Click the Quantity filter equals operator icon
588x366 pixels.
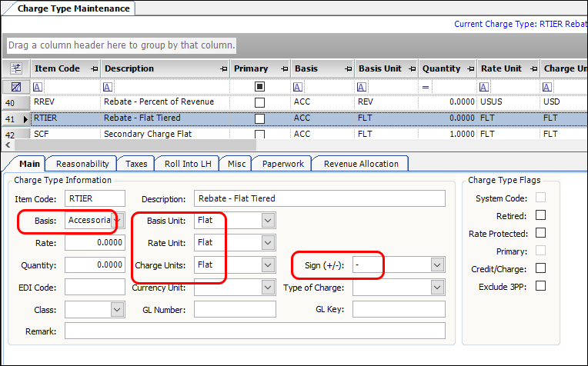[x=425, y=87]
